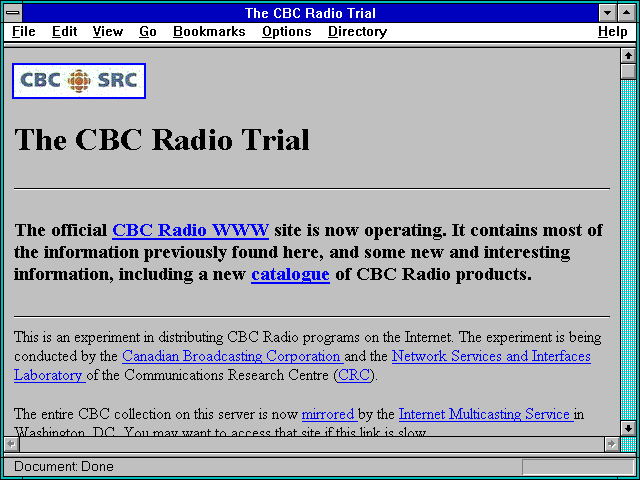Open the window control menu box
The image size is (640, 480).
(13, 13)
